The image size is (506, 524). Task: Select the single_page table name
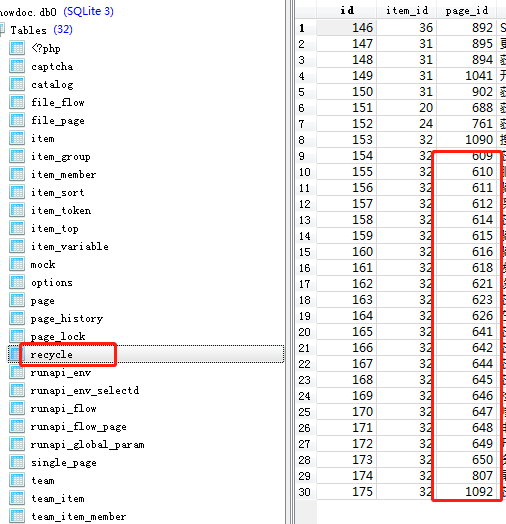point(64,463)
